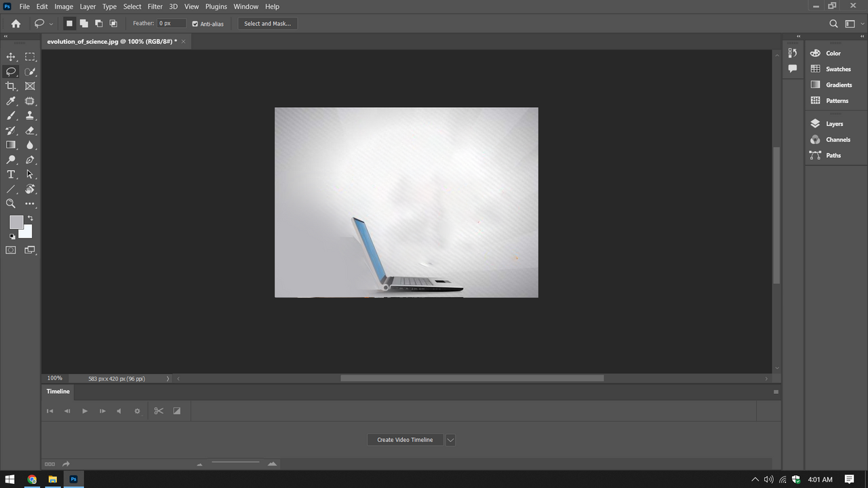868x488 pixels.
Task: Enable Intersect with Selection mode
Action: (113, 23)
